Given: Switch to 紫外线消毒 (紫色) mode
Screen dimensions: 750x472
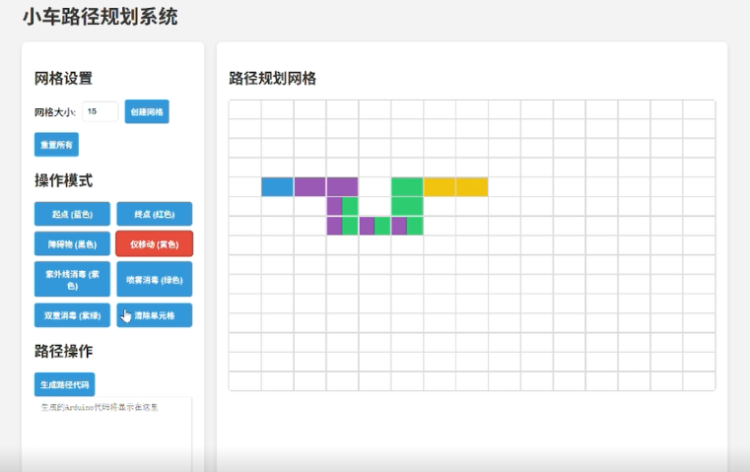Looking at the screenshot, I should (72, 279).
